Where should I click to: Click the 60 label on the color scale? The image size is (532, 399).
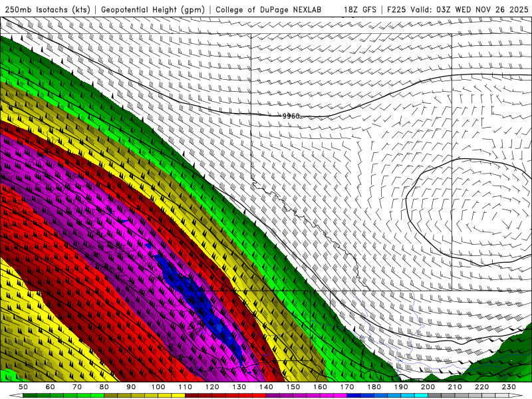[50, 387]
